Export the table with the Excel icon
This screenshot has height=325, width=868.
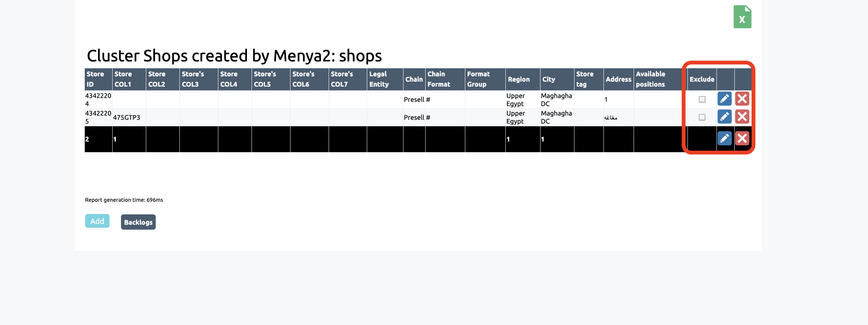[x=742, y=17]
